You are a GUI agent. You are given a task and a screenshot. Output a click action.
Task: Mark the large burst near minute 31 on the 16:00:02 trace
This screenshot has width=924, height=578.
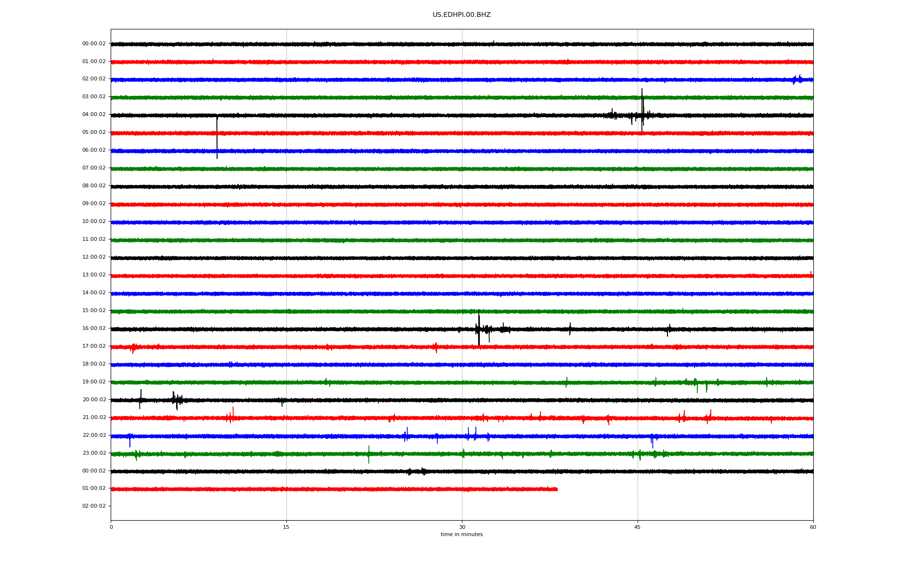479,328
